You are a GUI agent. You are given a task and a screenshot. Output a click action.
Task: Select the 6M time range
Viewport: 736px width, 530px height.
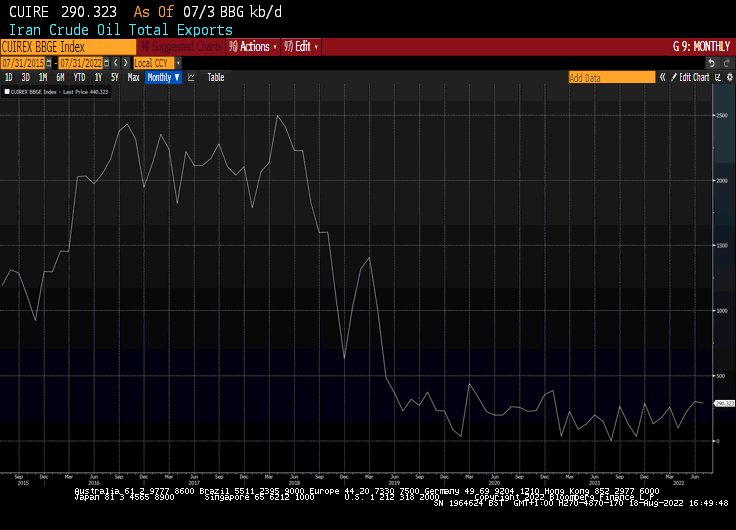point(60,77)
